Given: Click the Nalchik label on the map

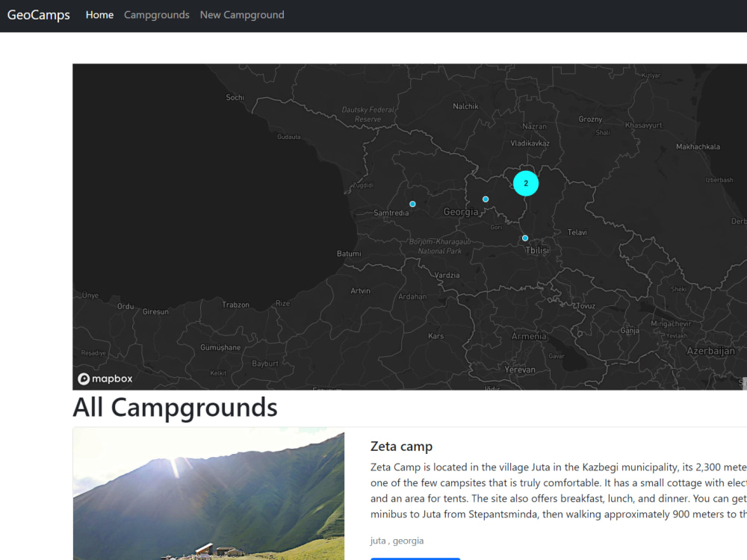Looking at the screenshot, I should click(465, 106).
